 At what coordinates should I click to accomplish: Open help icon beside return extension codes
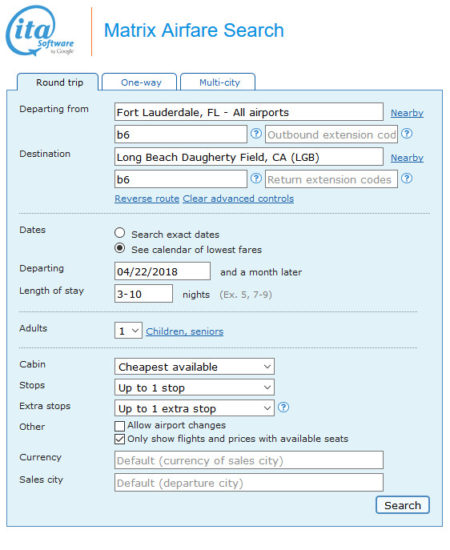pyautogui.click(x=407, y=179)
